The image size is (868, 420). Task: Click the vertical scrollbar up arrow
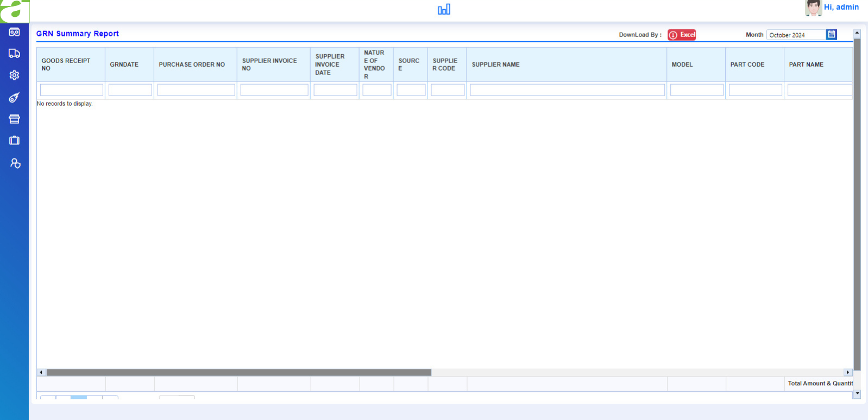857,33
